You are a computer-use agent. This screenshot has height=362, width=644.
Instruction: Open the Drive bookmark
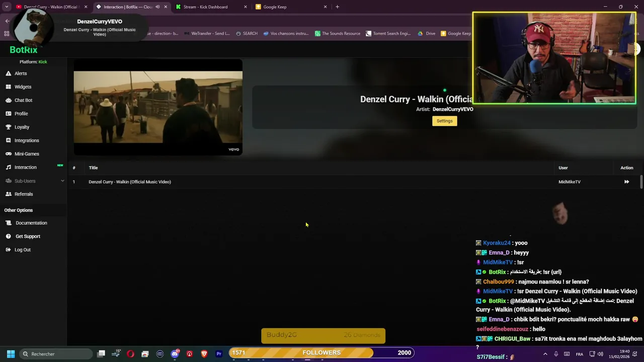(x=427, y=34)
